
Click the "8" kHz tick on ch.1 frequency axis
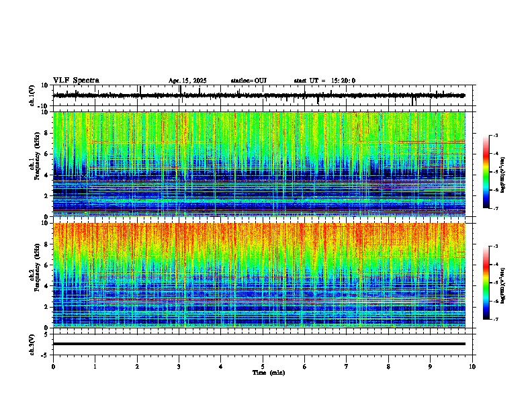tap(47, 133)
